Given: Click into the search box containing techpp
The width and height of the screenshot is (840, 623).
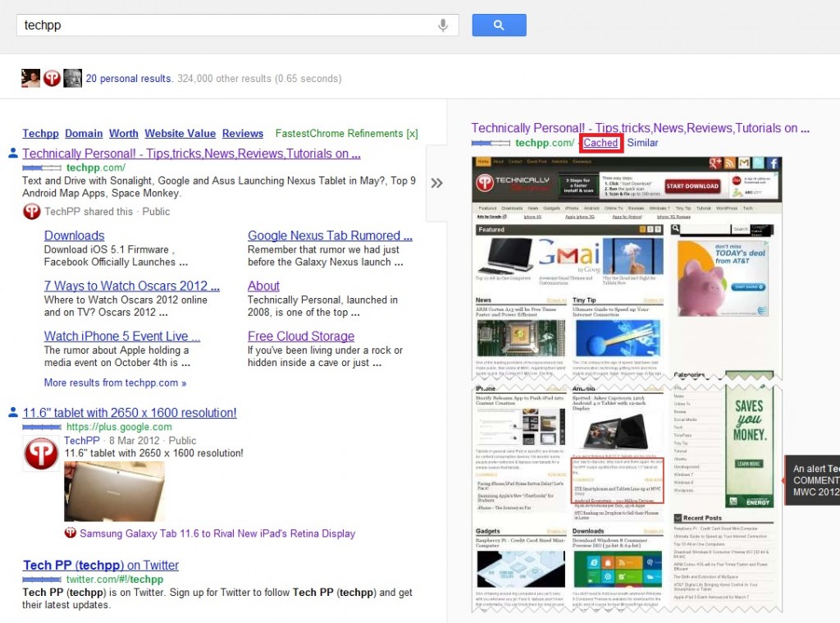Looking at the screenshot, I should tap(237, 25).
